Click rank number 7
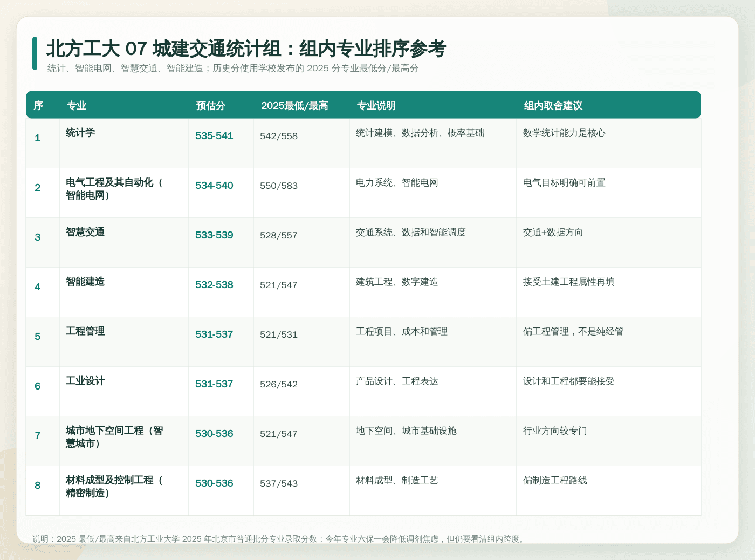This screenshot has height=560, width=755. [37, 436]
